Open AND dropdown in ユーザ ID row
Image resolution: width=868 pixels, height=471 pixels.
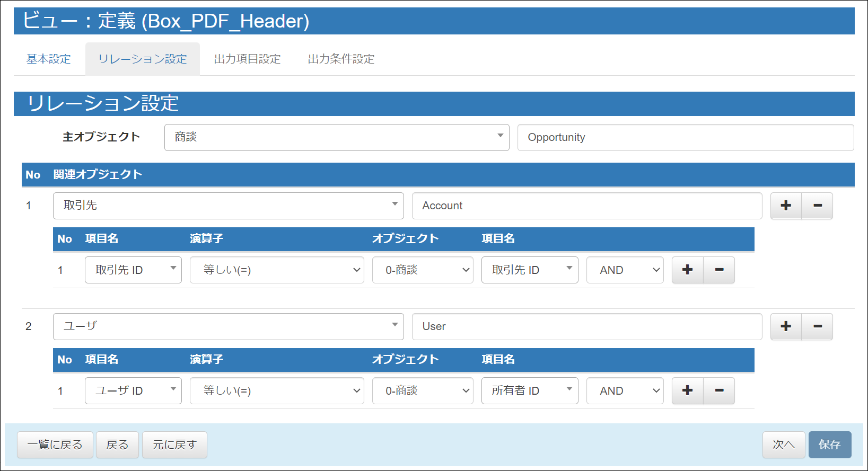pos(625,391)
